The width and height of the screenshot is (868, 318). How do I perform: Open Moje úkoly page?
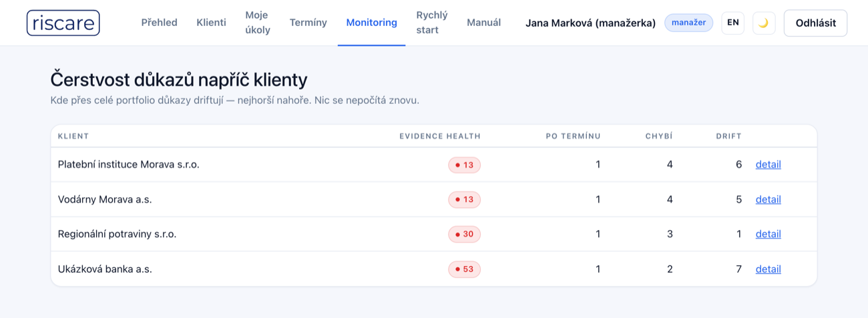258,23
